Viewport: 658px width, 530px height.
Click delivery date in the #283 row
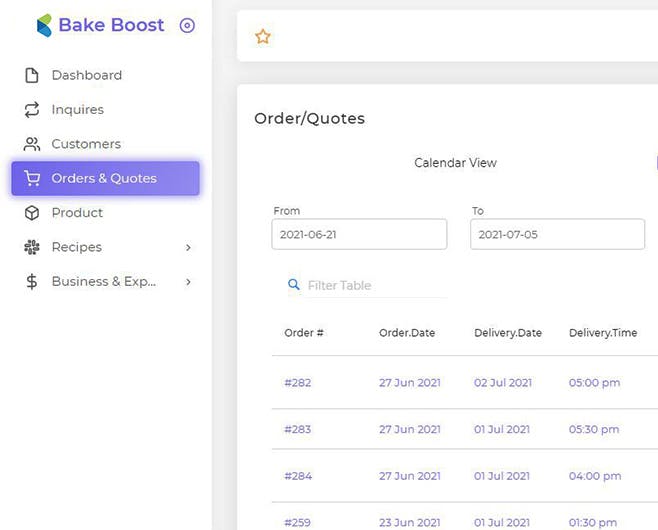click(x=502, y=429)
